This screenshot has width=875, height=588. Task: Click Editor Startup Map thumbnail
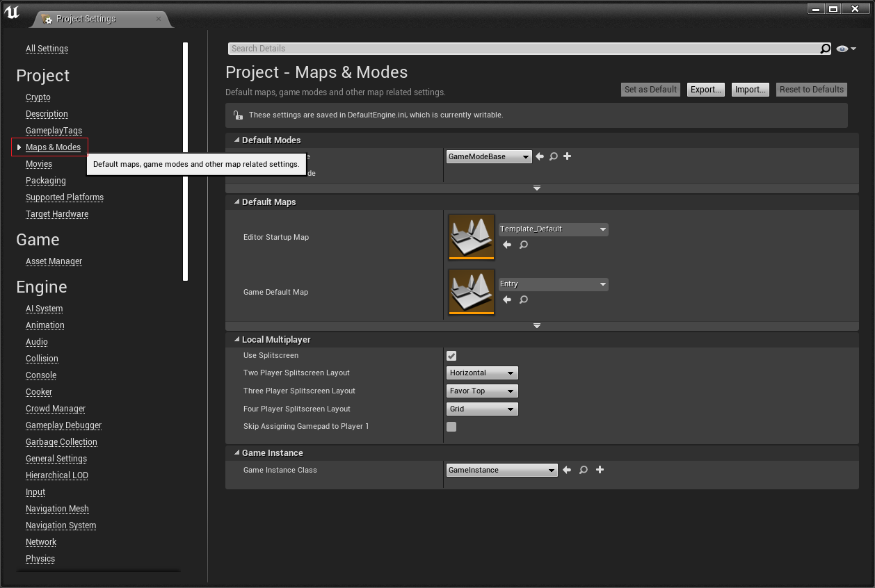[472, 237]
